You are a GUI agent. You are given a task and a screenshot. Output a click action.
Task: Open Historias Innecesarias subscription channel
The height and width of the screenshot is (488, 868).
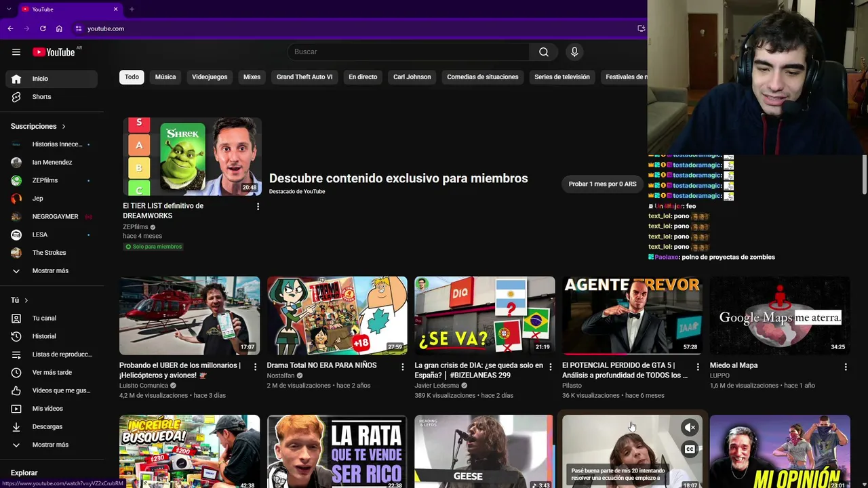(52, 144)
